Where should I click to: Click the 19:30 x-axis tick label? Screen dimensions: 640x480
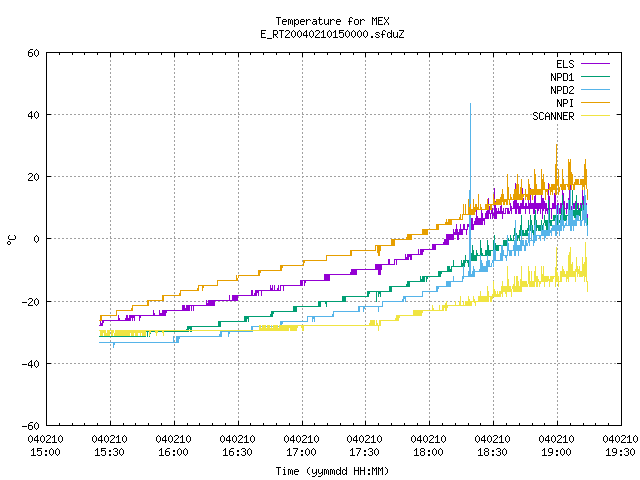[620, 452]
